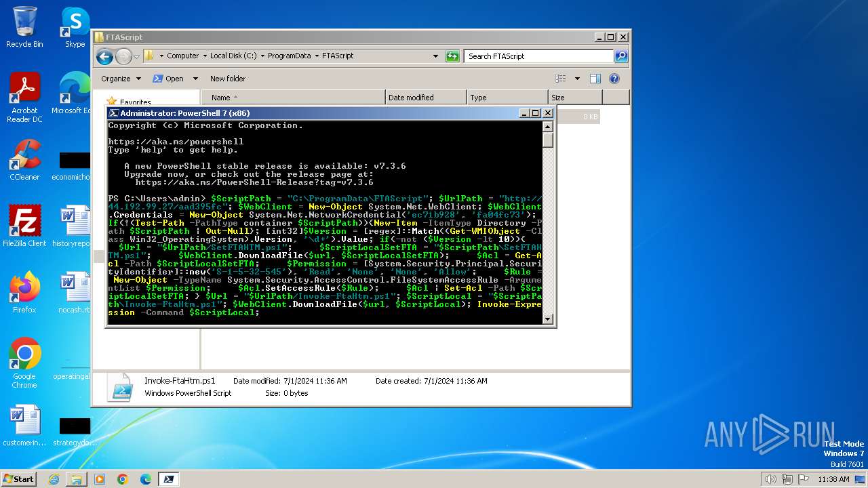Sort by Name column header
This screenshot has height=488, width=868.
pyautogui.click(x=293, y=98)
